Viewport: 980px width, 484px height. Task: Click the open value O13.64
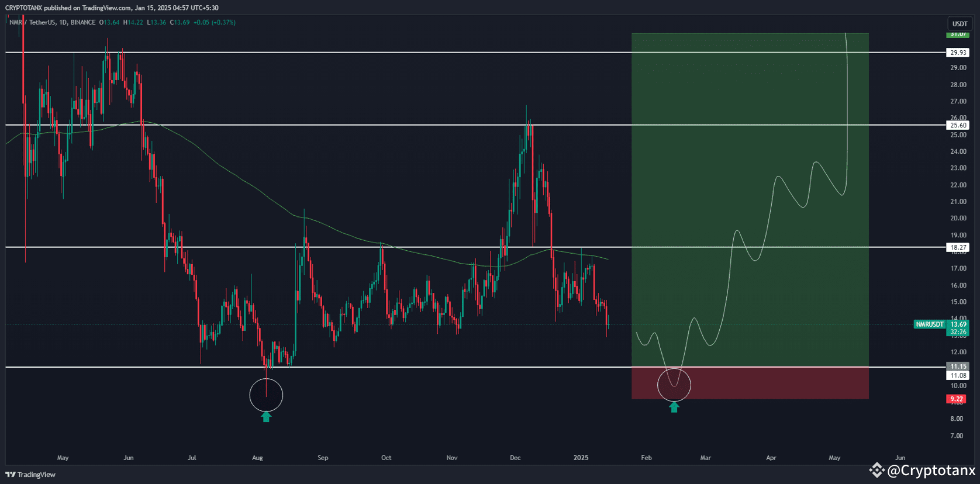pos(109,22)
